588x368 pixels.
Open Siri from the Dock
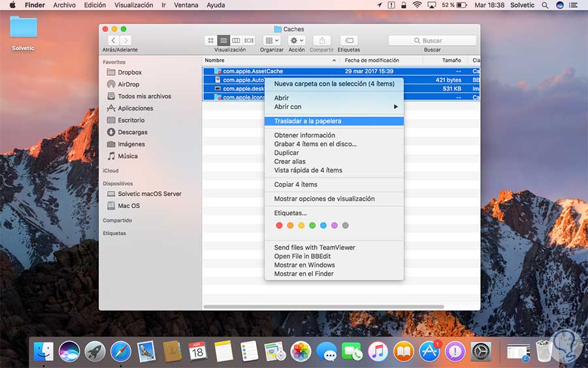69,352
